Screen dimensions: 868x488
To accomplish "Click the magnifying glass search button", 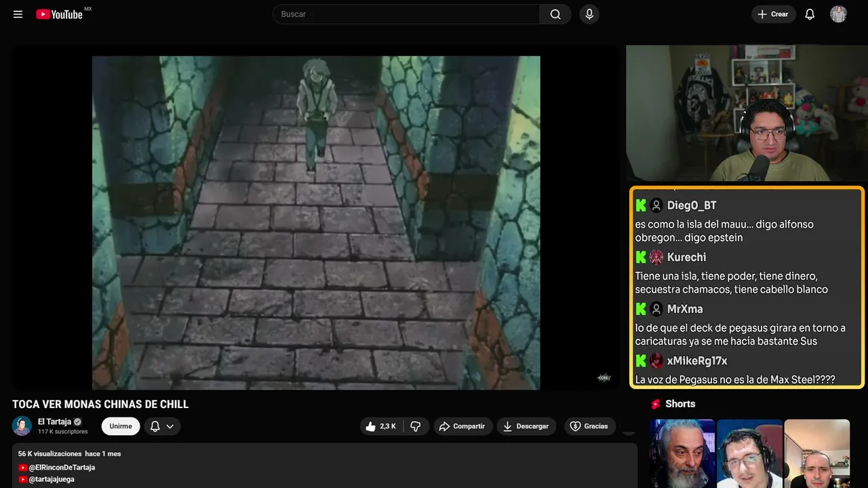I will [x=555, y=14].
